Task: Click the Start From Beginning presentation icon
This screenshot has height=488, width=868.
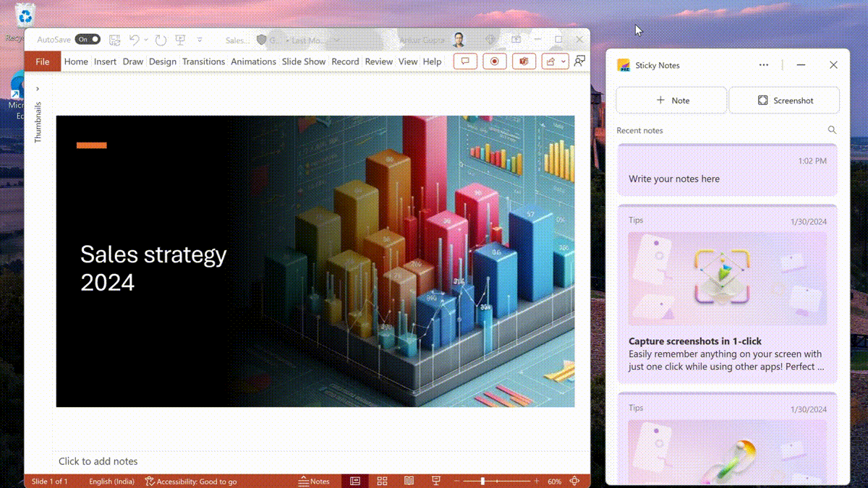Action: [x=179, y=40]
